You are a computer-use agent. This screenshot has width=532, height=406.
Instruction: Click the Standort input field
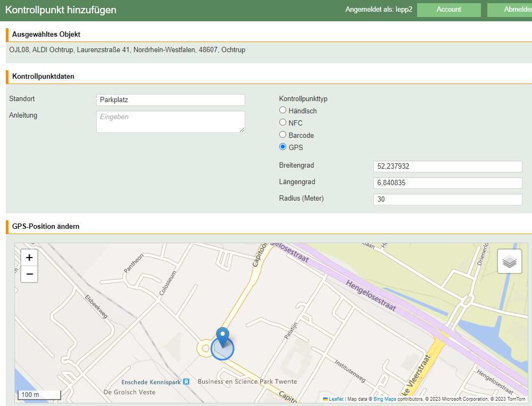pos(170,100)
